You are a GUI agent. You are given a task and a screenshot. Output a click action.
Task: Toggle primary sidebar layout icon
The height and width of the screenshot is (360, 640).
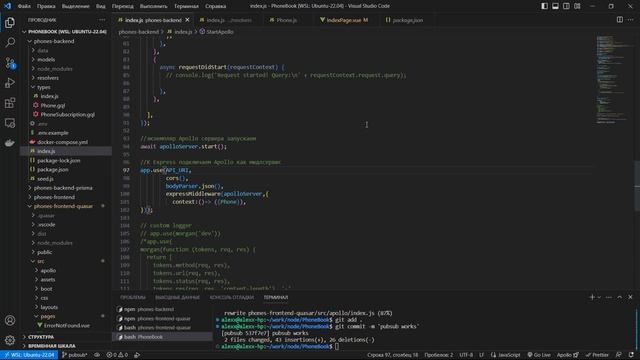point(544,6)
